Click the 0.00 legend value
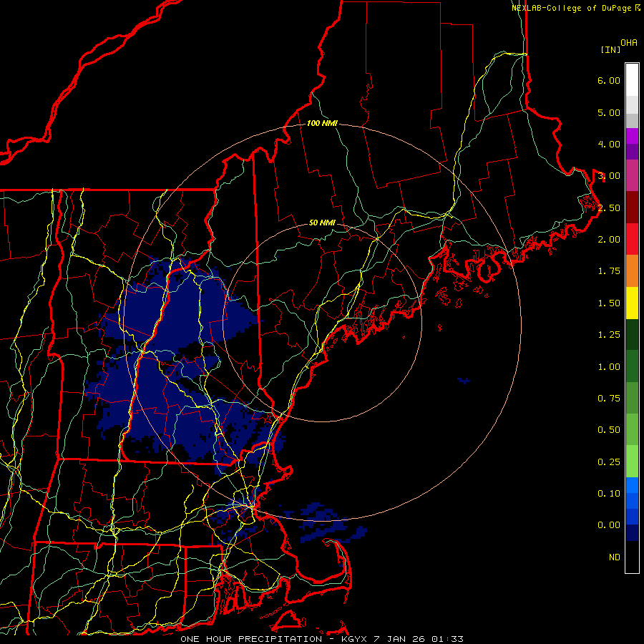The width and height of the screenshot is (644, 644). pyautogui.click(x=609, y=525)
